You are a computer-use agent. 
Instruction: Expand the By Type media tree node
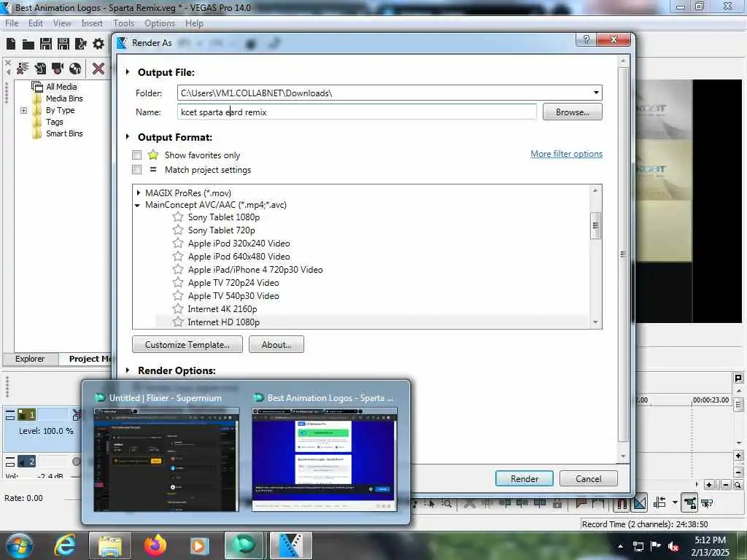[23, 111]
